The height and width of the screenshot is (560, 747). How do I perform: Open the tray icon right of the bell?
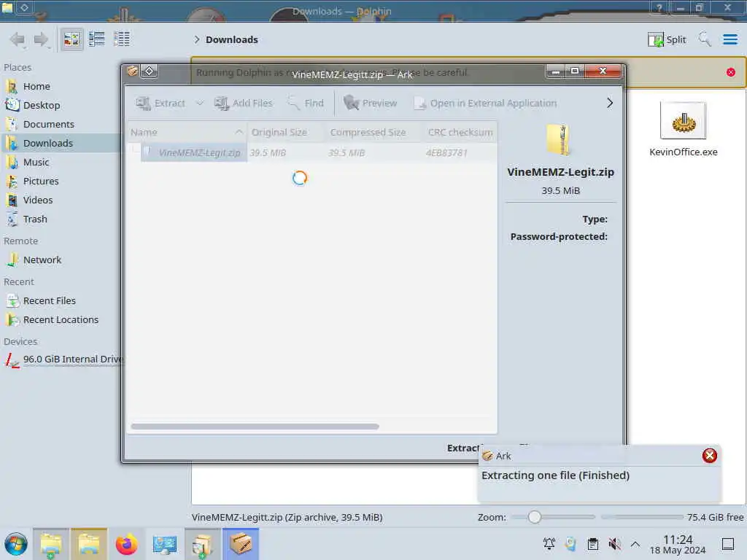pos(570,544)
